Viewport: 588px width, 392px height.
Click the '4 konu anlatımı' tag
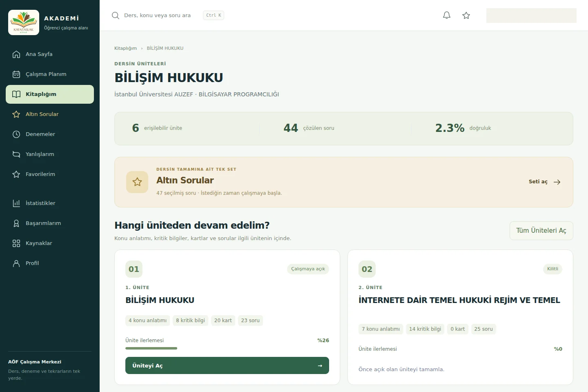coord(147,321)
